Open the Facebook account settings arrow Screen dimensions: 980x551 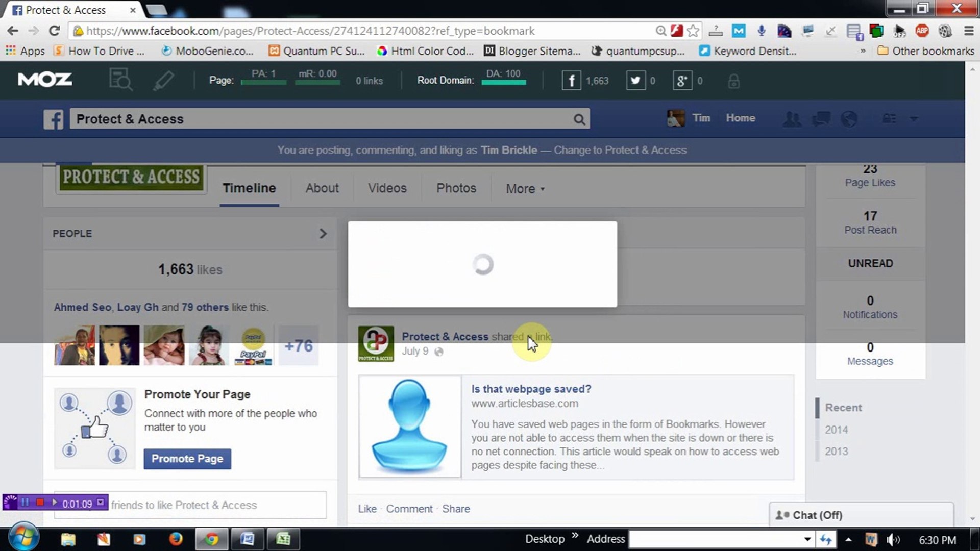(x=913, y=118)
